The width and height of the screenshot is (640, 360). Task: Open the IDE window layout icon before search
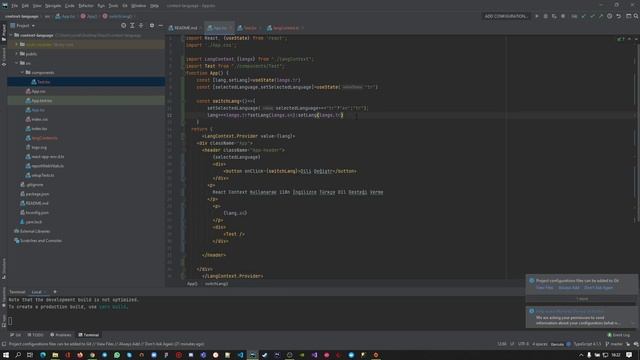coord(629,16)
